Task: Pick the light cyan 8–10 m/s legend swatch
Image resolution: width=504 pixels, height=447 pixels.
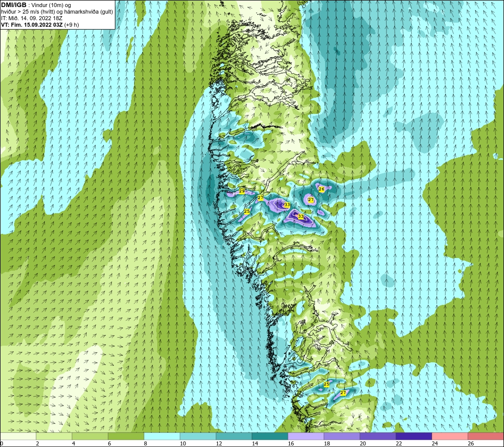Action: [x=162, y=436]
